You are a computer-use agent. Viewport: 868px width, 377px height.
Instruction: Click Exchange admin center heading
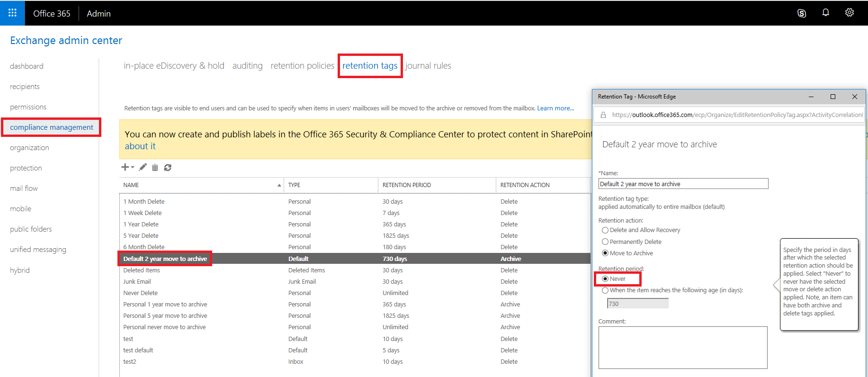pos(66,41)
